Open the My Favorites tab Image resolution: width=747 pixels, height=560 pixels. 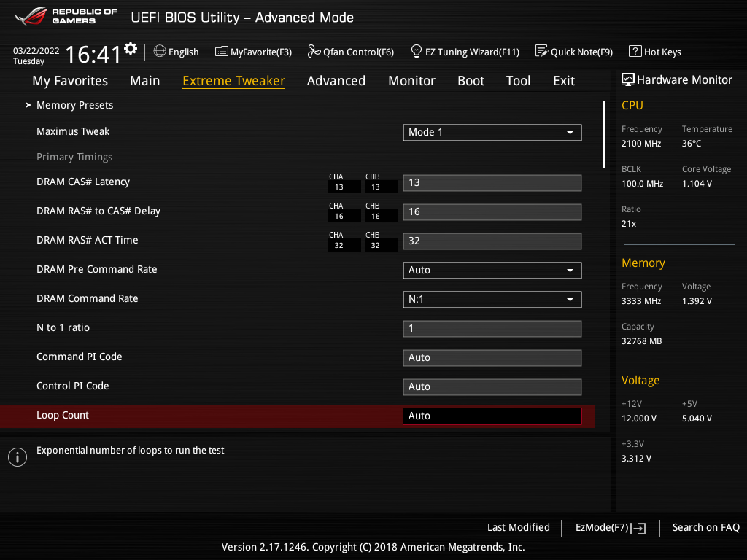coord(70,81)
